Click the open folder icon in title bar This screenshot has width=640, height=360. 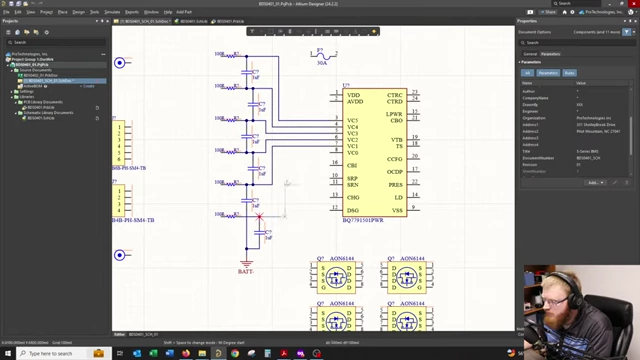coord(25,4)
